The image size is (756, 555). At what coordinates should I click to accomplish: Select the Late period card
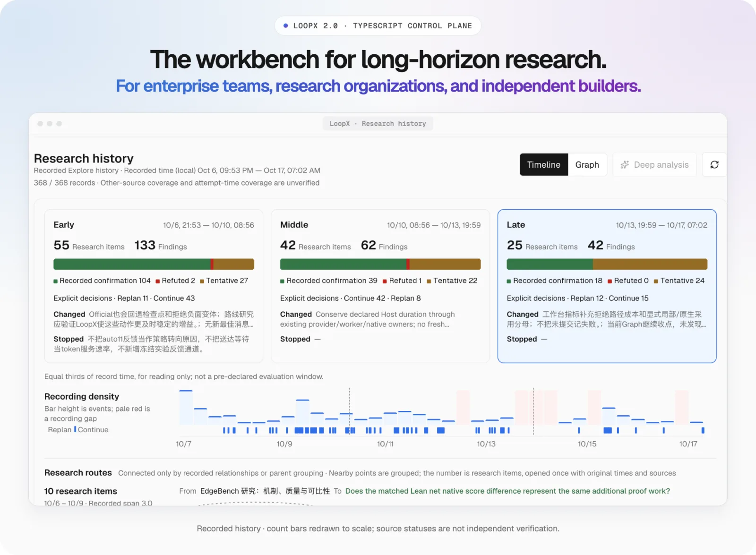click(x=607, y=286)
